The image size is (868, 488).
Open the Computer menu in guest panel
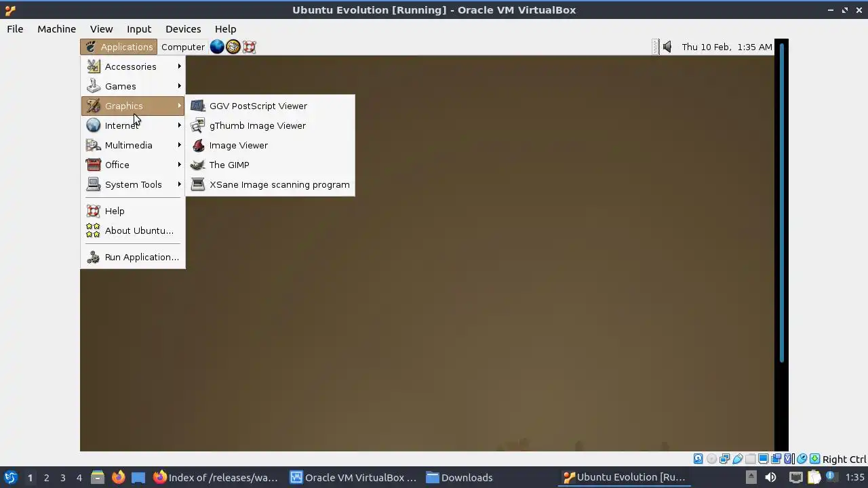(182, 47)
